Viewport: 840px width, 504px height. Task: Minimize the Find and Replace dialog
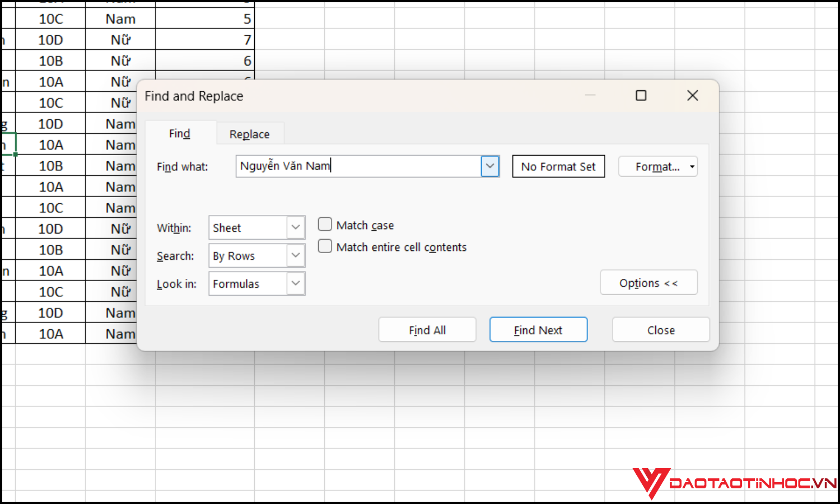[590, 96]
